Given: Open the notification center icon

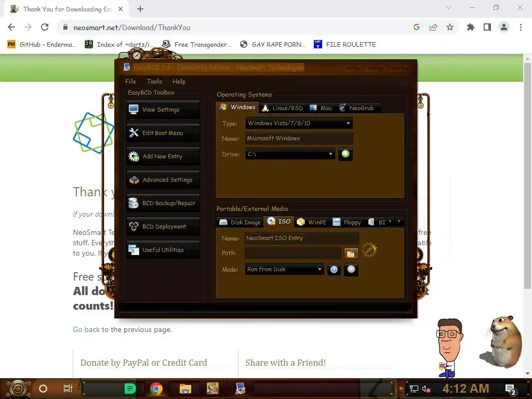Looking at the screenshot, I should point(511,390).
